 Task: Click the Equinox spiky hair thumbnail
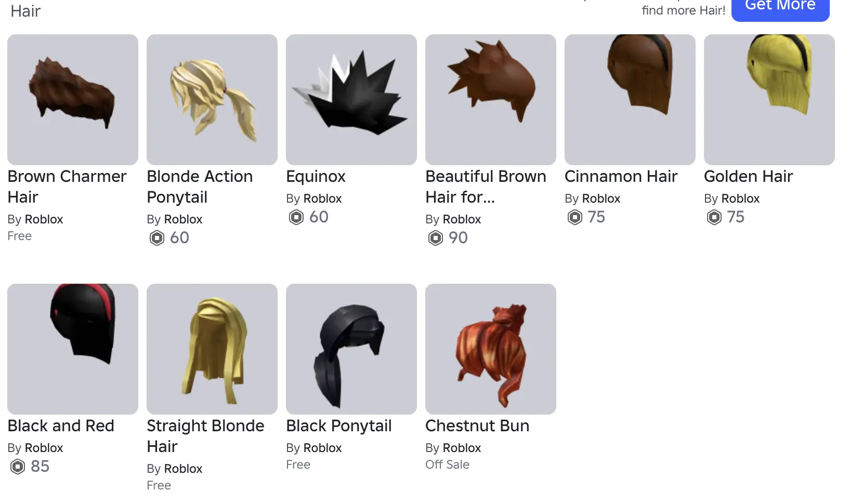[351, 100]
